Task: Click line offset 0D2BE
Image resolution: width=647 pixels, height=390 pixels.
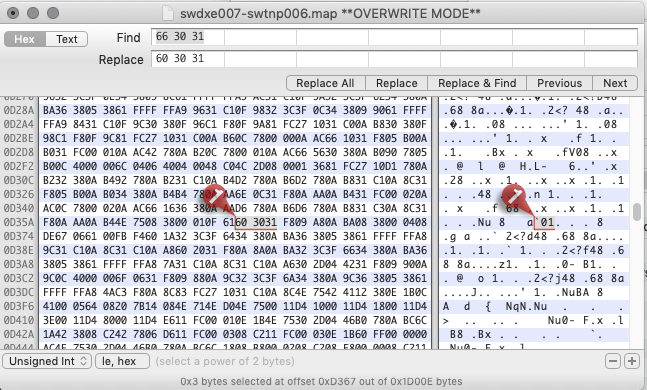Action: click(19, 138)
